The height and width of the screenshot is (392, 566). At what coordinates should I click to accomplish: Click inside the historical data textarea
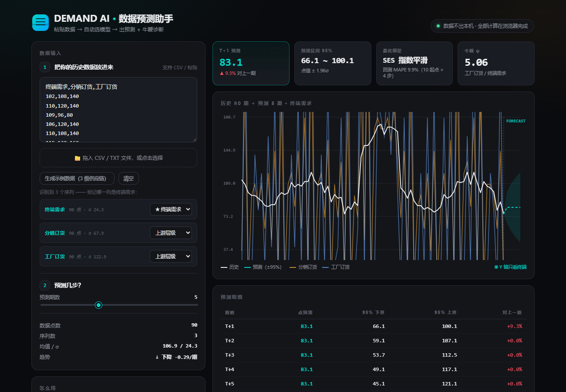click(118, 110)
